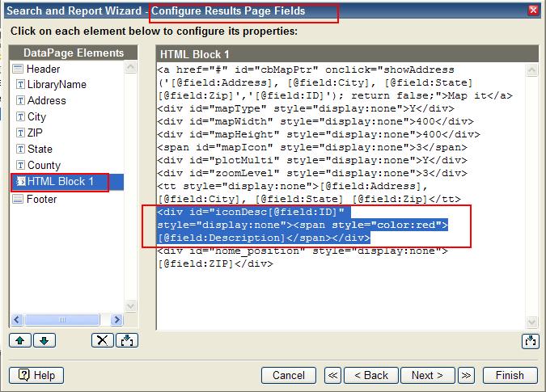Screen dimensions: 546x392
Task: Click the home_position div line in editor
Action: pos(303,251)
